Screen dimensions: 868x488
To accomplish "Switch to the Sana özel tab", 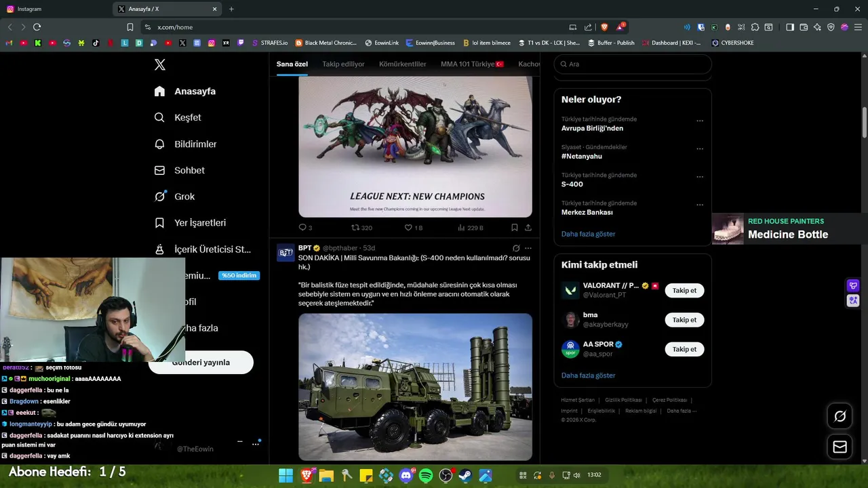I will (292, 64).
